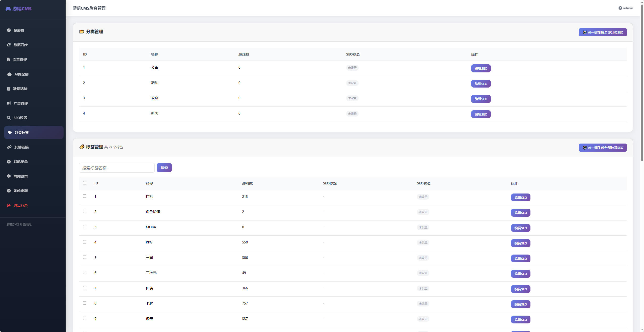This screenshot has height=332, width=644.
Task: Edit SEO for category 活动
Action: 481,84
